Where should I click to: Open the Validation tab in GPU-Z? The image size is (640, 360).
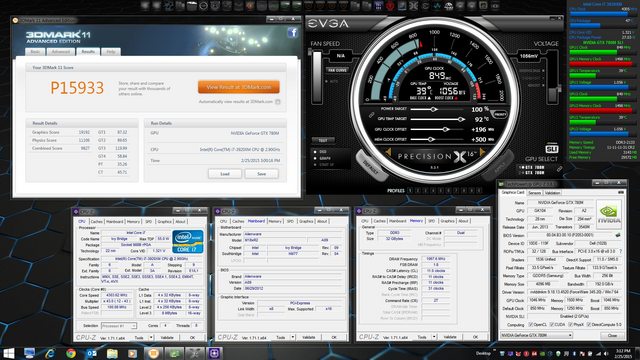tap(553, 193)
